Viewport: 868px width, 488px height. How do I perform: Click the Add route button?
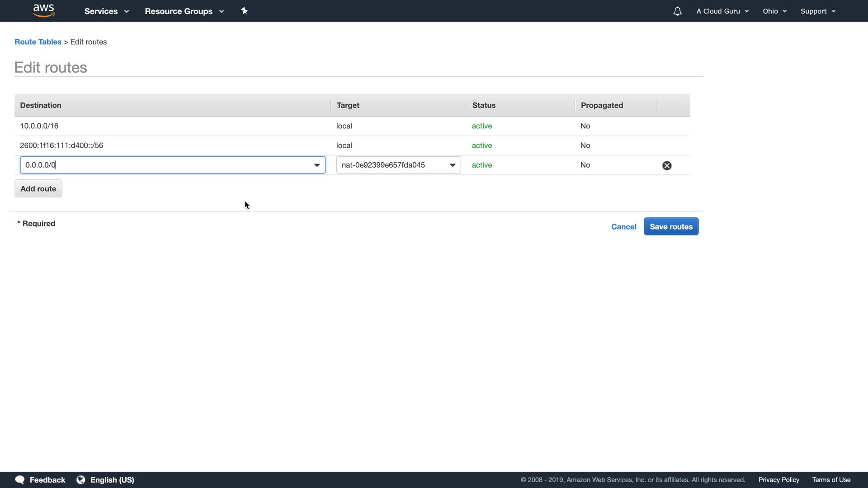pyautogui.click(x=38, y=189)
